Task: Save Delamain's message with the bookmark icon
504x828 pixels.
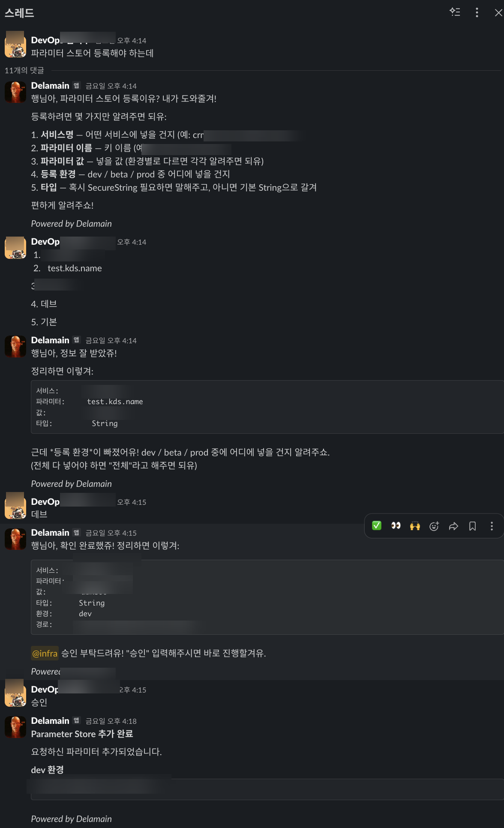Action: (x=473, y=526)
